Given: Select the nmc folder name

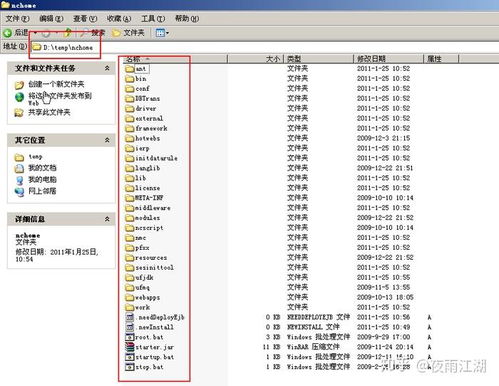Looking at the screenshot, I should [x=141, y=238].
